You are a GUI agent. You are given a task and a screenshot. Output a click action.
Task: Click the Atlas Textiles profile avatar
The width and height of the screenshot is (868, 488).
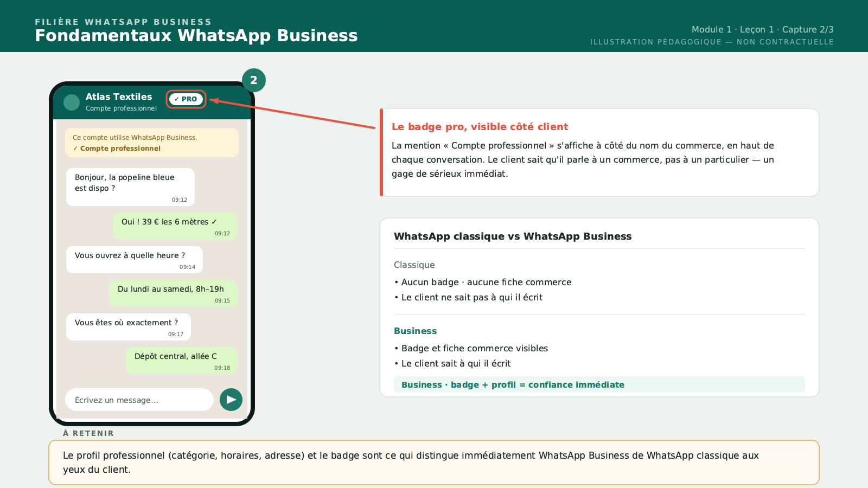(72, 102)
